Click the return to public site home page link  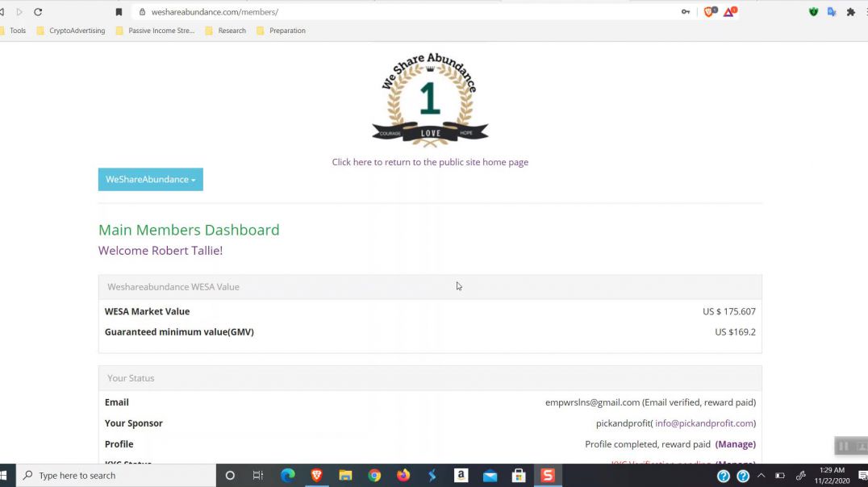[x=430, y=162]
